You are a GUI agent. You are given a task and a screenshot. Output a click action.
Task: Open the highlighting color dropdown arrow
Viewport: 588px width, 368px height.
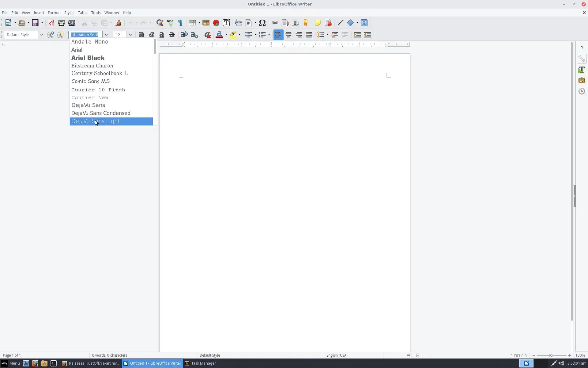[x=239, y=35]
